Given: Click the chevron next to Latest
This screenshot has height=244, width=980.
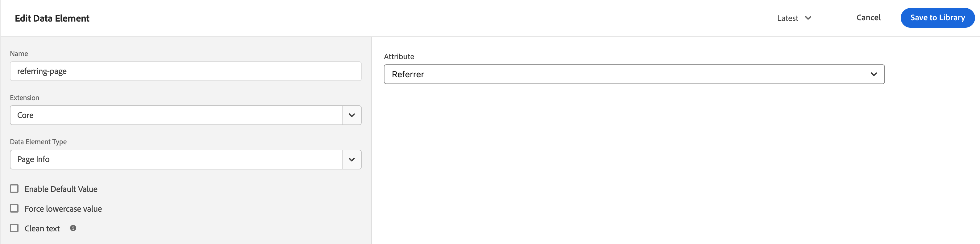Looking at the screenshot, I should (808, 18).
